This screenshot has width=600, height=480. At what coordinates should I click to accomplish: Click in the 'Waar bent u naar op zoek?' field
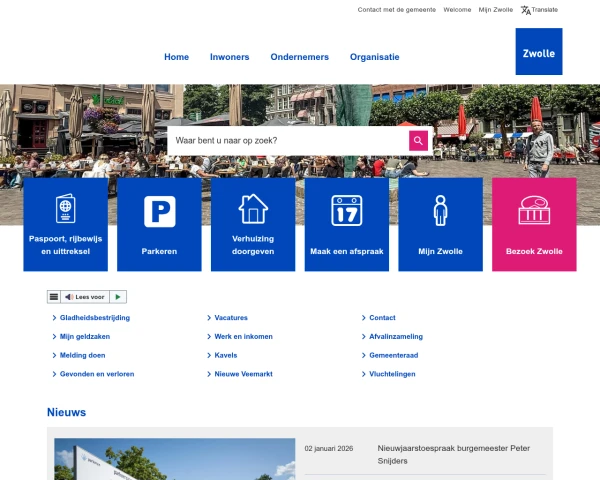288,141
